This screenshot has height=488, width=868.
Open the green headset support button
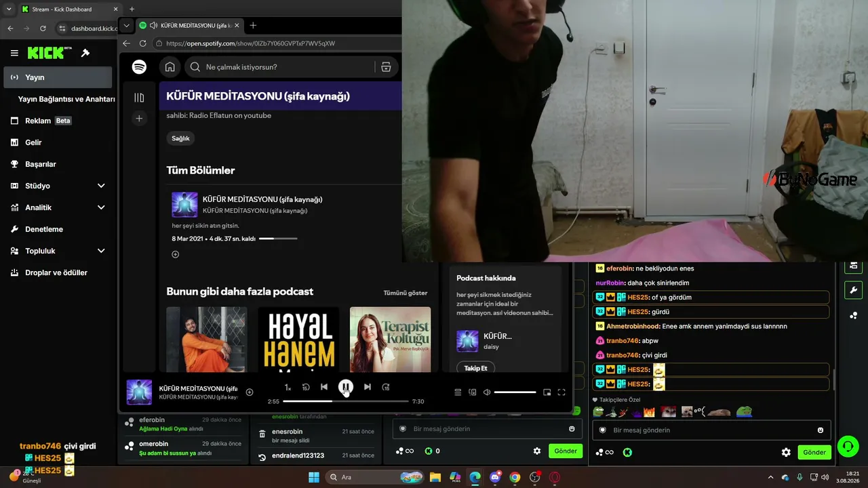click(x=848, y=446)
